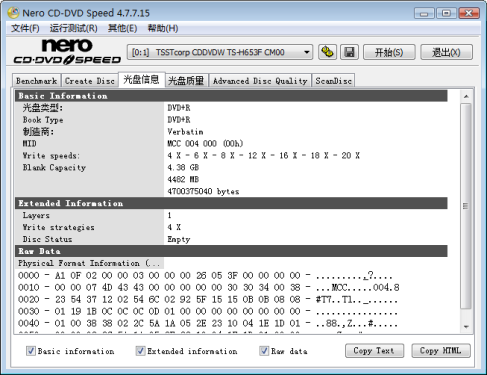Click the vertical scrollbar thumb

tap(466, 206)
